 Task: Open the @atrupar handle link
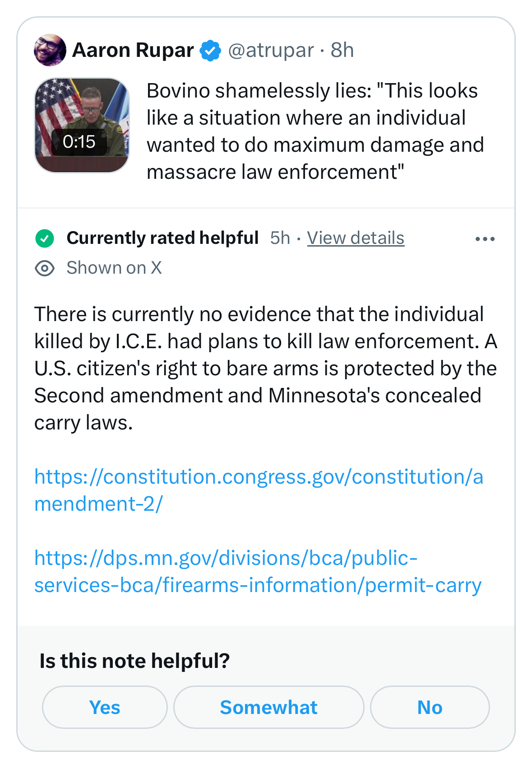click(x=271, y=50)
